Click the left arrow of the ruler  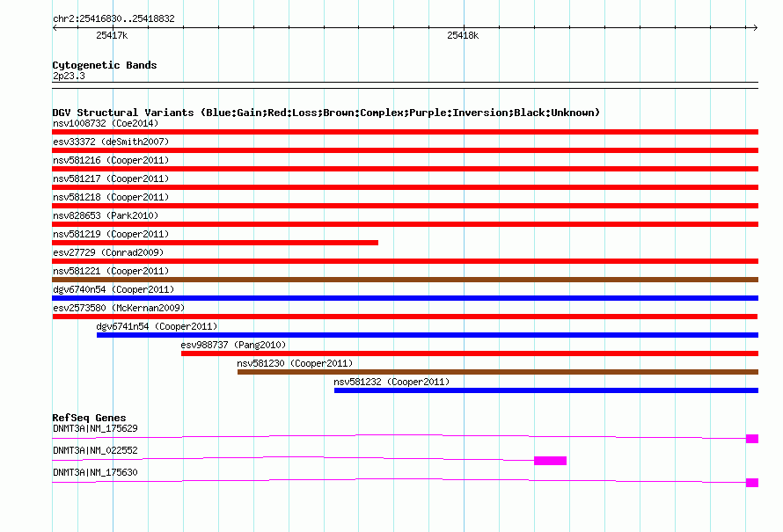(x=55, y=27)
